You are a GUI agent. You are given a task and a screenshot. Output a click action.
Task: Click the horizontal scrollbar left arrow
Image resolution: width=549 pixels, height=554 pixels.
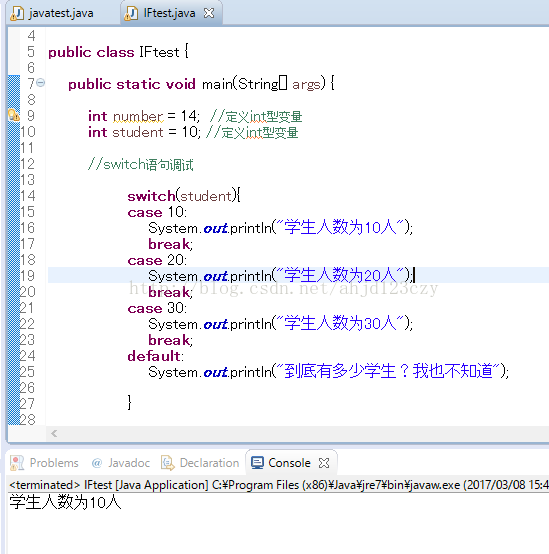tap(54, 434)
